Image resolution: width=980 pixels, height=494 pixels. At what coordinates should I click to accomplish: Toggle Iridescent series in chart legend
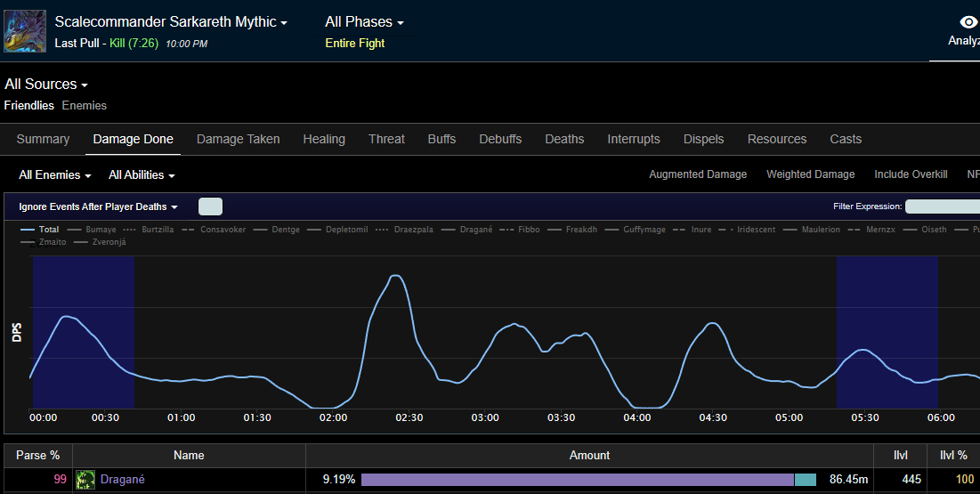tap(748, 230)
